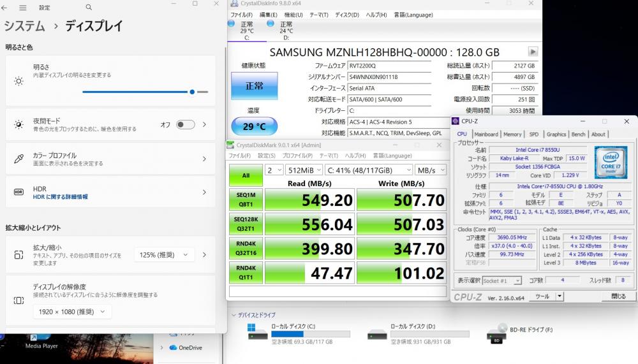Screen dimensions: 638x364
Task: Run the RND4K Q32T16 test
Action: pyautogui.click(x=246, y=248)
